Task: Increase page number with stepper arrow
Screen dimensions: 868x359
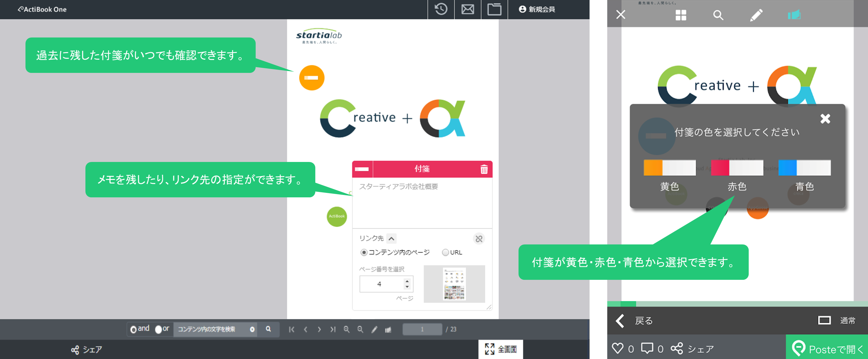Action: tap(407, 281)
